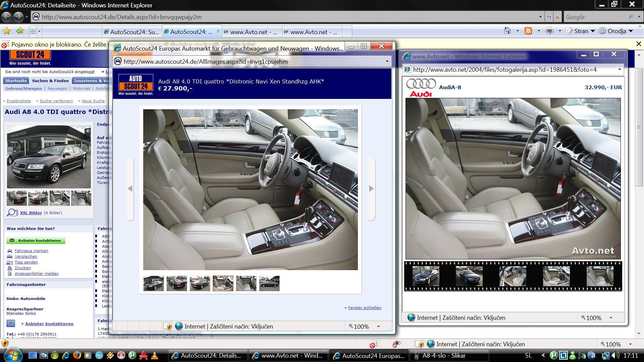Switch to A8-4-slo - Slikar taskbar window

click(x=449, y=356)
